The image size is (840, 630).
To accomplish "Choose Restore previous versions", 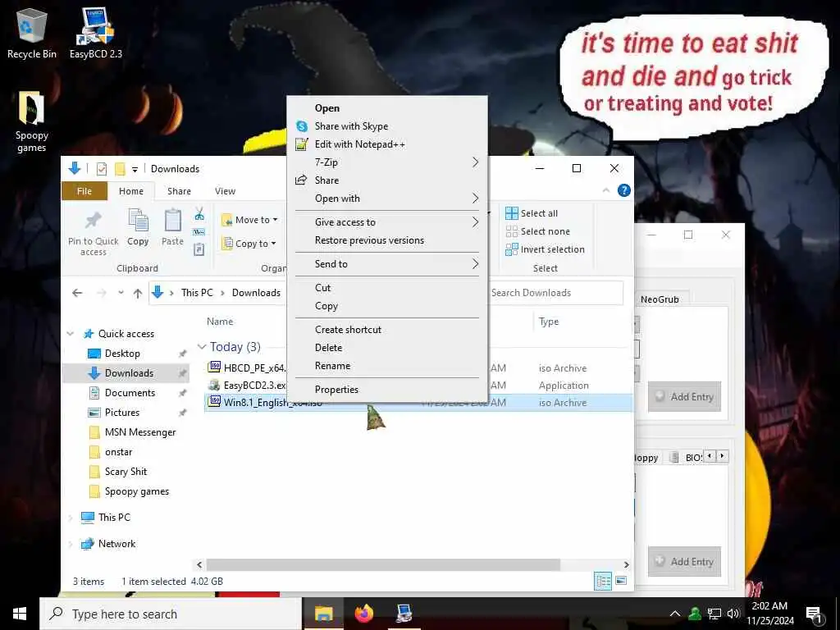I will tap(386, 240).
